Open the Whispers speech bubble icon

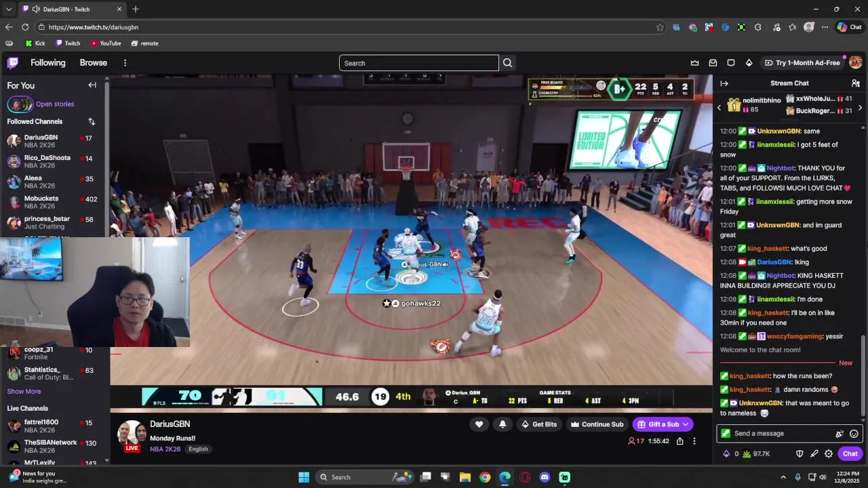coord(731,63)
